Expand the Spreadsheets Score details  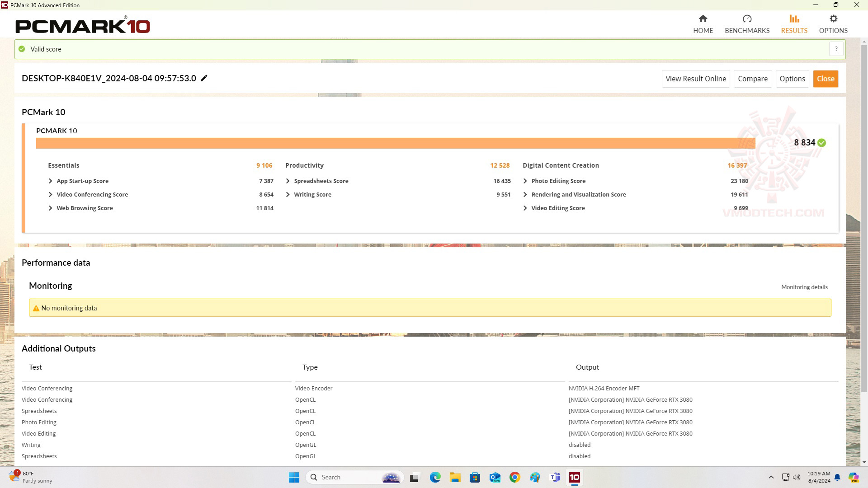click(x=288, y=181)
